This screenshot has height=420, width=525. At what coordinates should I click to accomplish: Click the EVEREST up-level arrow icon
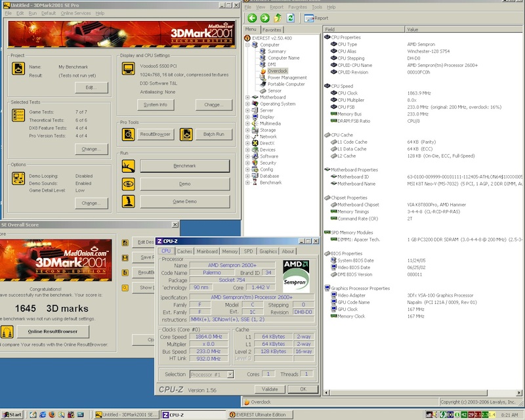point(278,18)
